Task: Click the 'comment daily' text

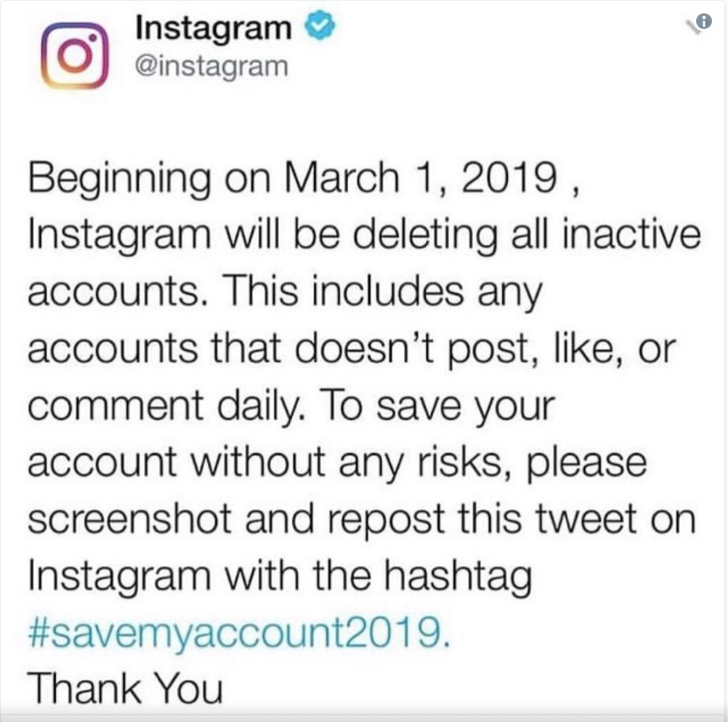Action: pos(166,406)
